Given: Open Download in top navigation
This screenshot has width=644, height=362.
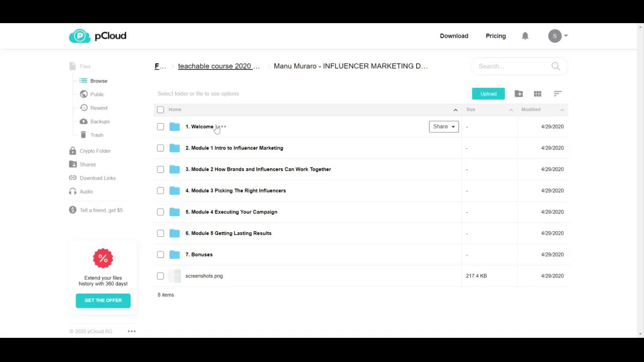Looking at the screenshot, I should (x=454, y=36).
